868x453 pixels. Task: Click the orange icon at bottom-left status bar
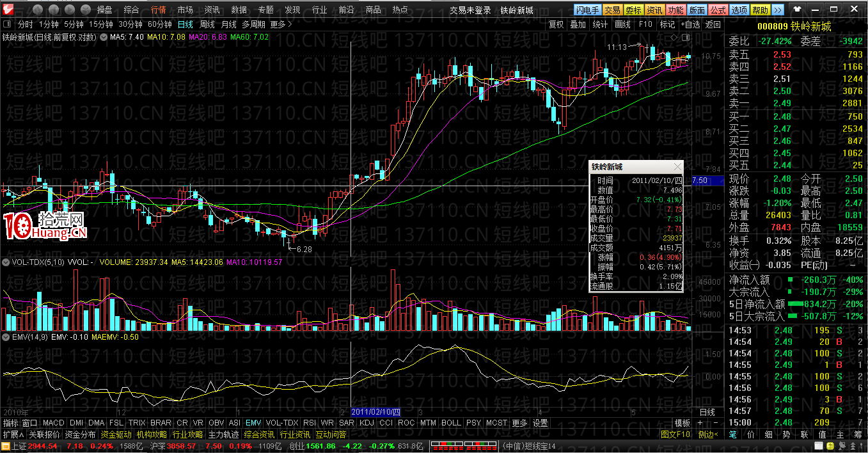(6, 446)
